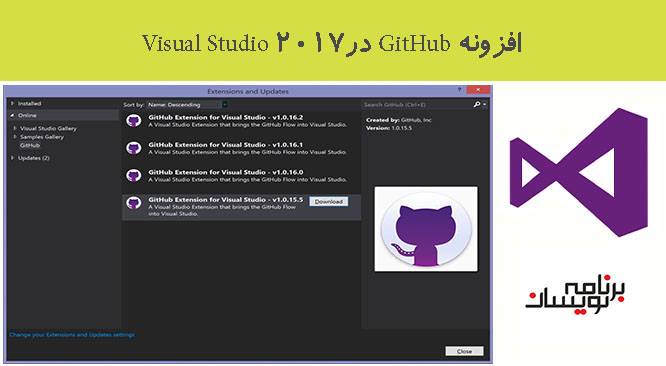
Task: Click GitHub icon for v1.0.16.0 extension
Action: click(x=133, y=175)
